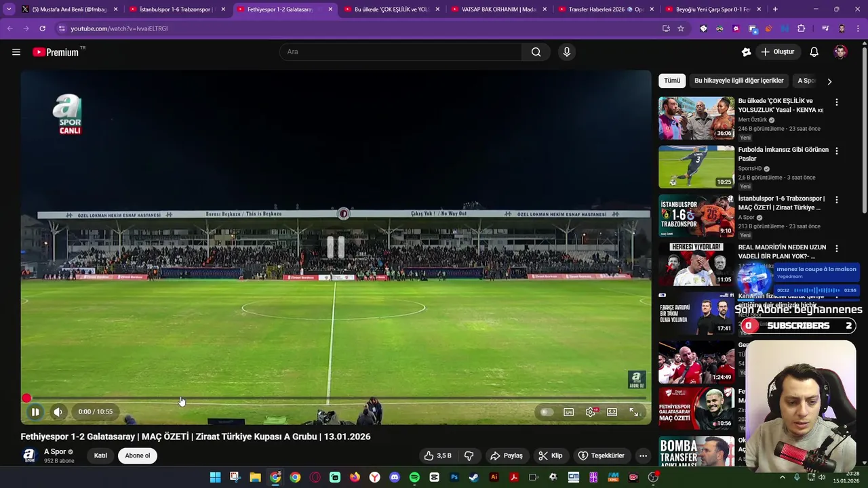868x488 pixels.
Task: Seek on the red video progress bar
Action: pos(336,399)
